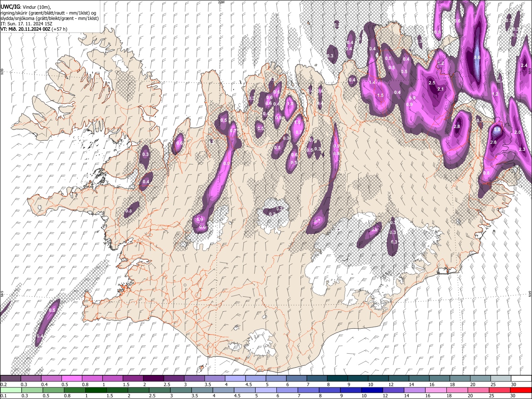Select the bright red rain swatch above 30 mm
532x399 pixels.
[521, 390]
